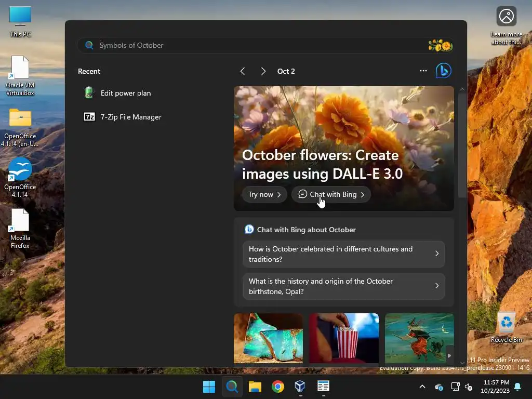
Task: Play the video on the witch thumbnail
Action: click(x=449, y=355)
